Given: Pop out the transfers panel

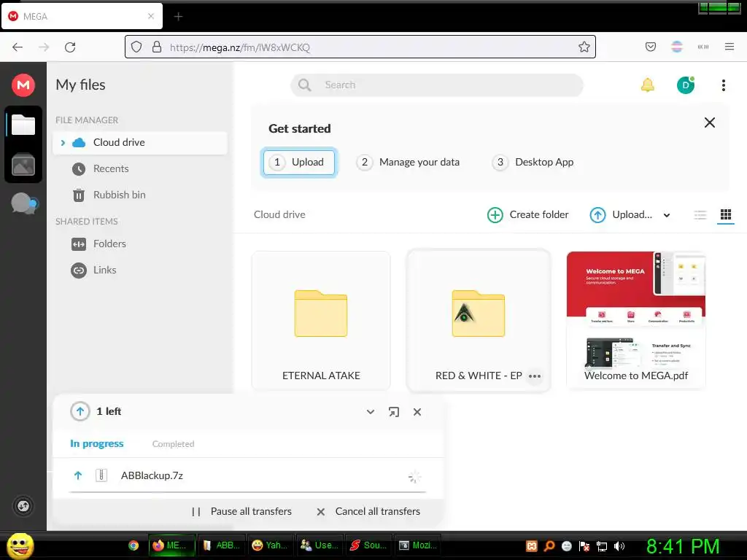Looking at the screenshot, I should click(393, 412).
